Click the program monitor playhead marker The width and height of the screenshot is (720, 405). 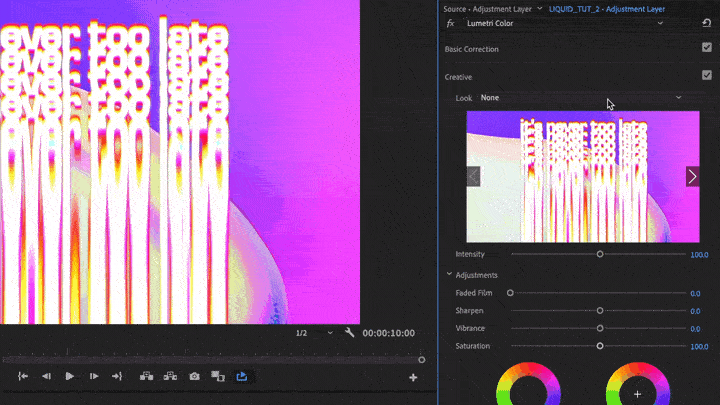coord(422,360)
